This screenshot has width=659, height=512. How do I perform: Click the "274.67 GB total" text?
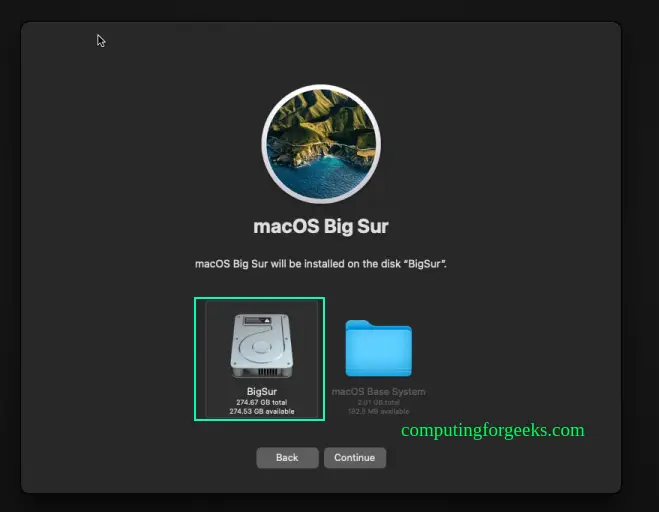coord(261,402)
